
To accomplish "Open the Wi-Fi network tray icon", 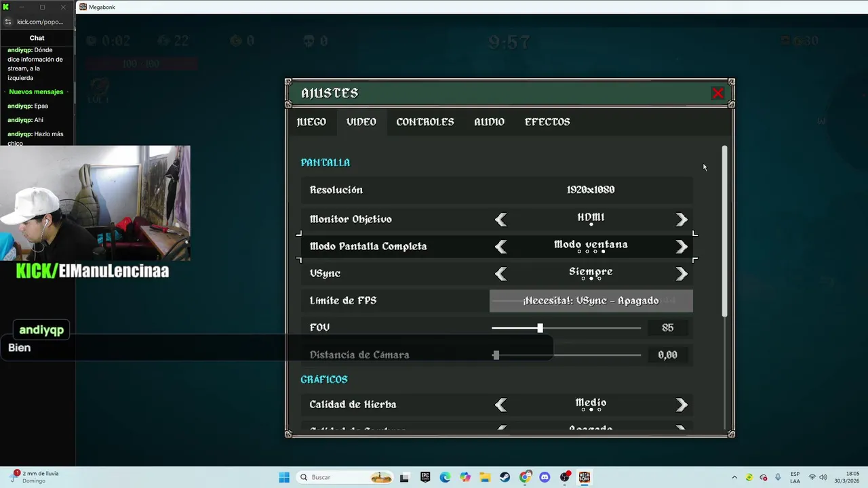I will [x=812, y=477].
